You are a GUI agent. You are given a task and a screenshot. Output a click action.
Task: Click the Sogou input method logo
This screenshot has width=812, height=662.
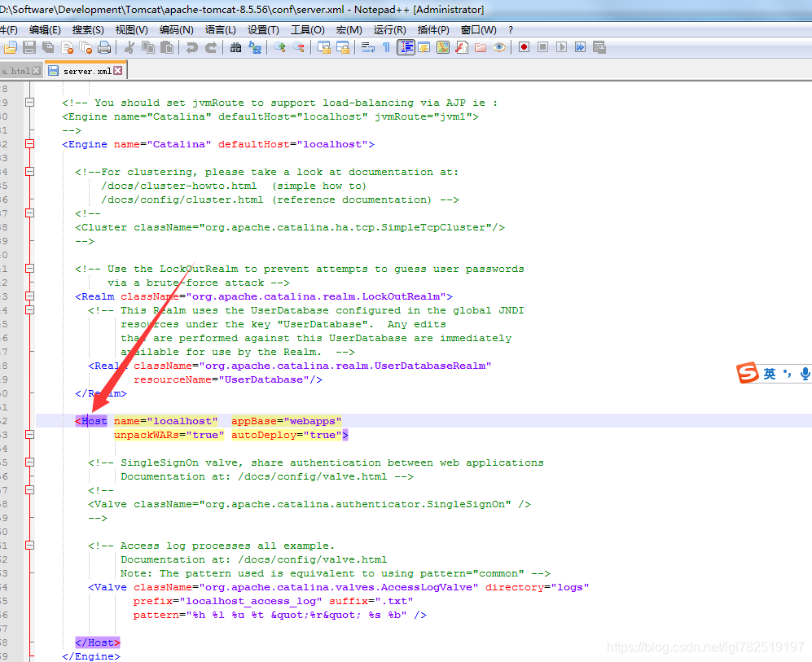pos(748,373)
